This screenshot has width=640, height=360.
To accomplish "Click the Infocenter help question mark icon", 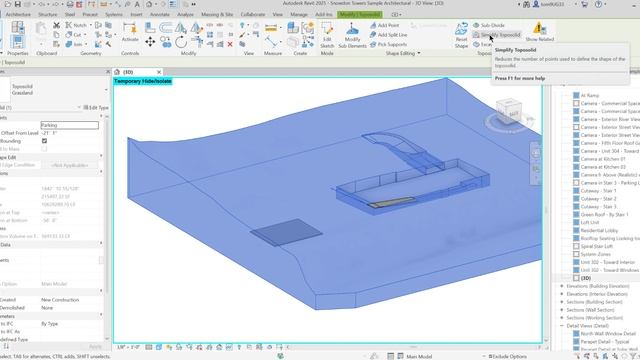I will pos(598,4).
